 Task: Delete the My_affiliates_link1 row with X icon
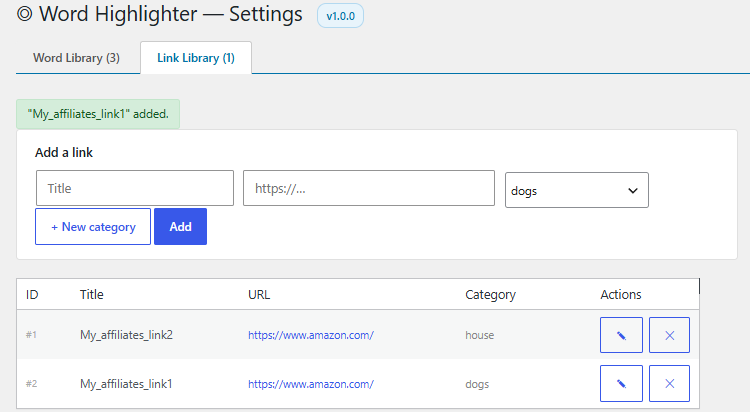(669, 383)
